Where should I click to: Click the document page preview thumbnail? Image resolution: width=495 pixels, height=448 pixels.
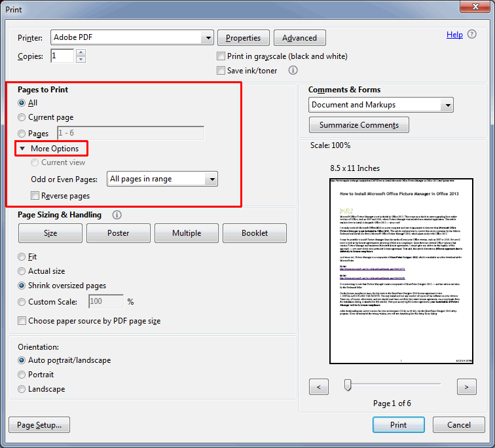click(401, 271)
